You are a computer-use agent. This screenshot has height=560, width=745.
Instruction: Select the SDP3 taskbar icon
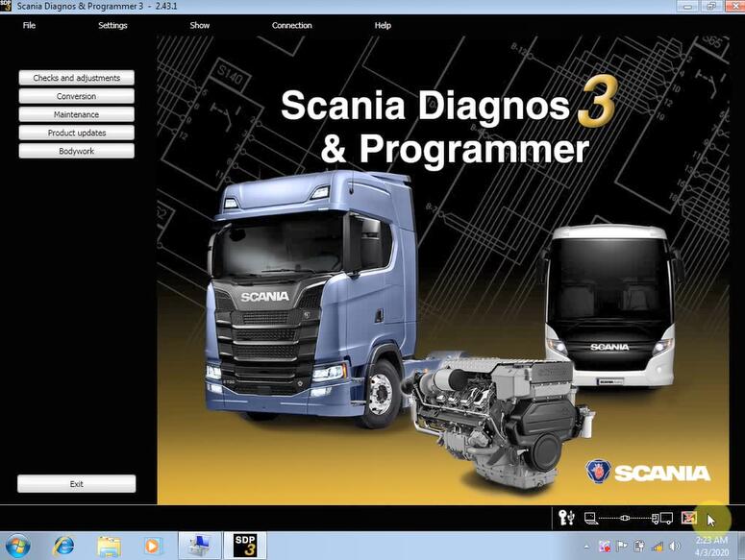pos(245,546)
